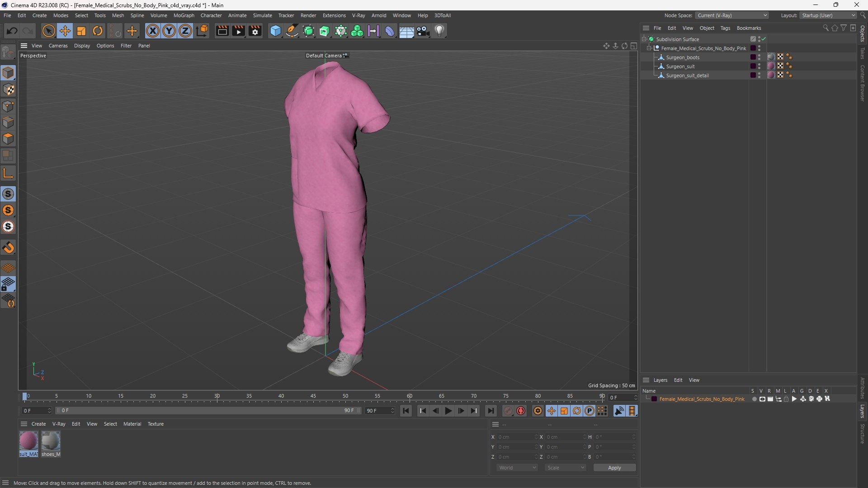The height and width of the screenshot is (488, 868).
Task: Switch to Polygons mode
Action: coord(8,139)
